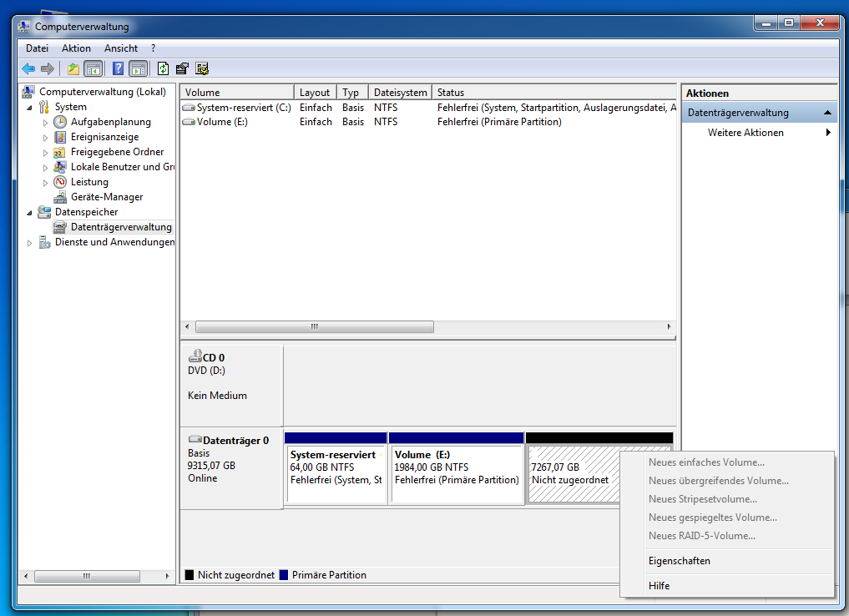This screenshot has height=616, width=849.
Task: Click the CD 0 drive icon
Action: pyautogui.click(x=195, y=356)
